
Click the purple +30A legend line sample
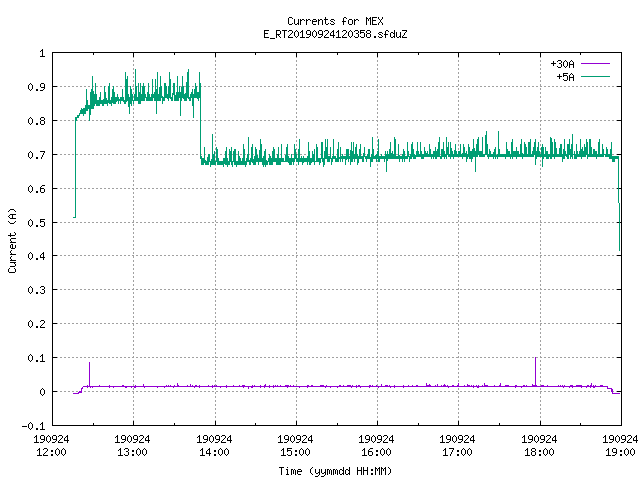pyautogui.click(x=595, y=64)
